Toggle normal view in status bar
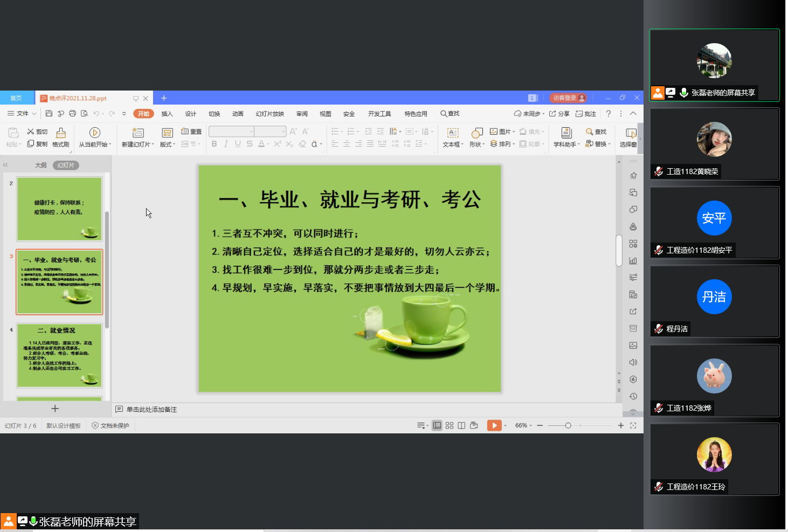This screenshot has width=788, height=532. coord(437,426)
